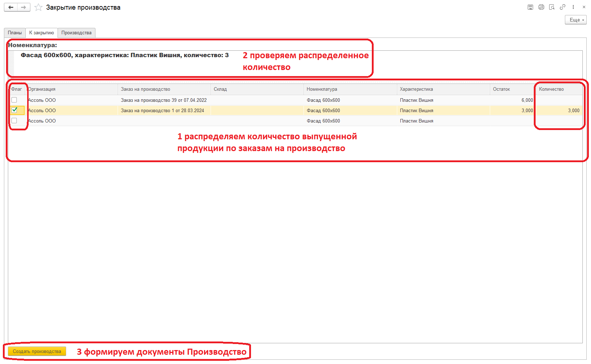Click the Заказ на производство column header
This screenshot has height=364, width=591.
164,89
